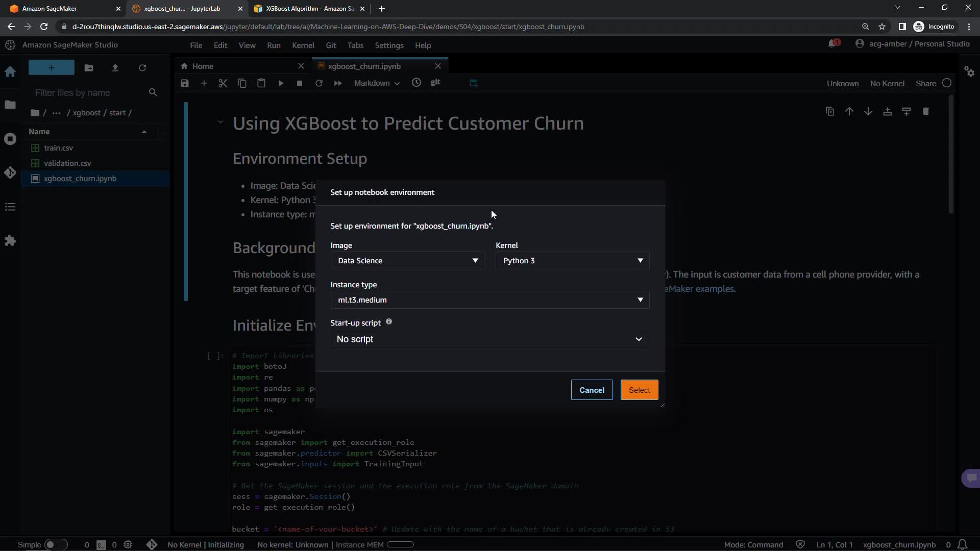980x551 pixels.
Task: Expand the Instance type ml.t3.medium dropdown
Action: (489, 300)
